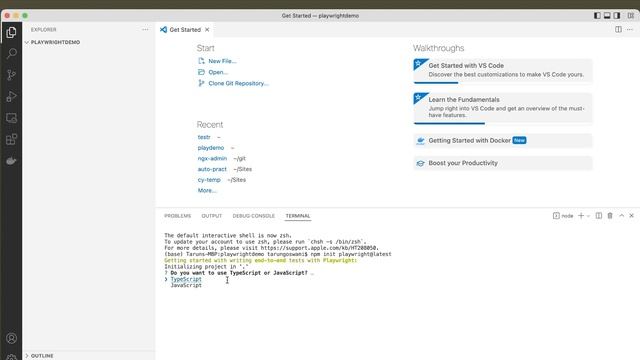Click Clone Git Repository link
640x360 pixels.
(238, 83)
